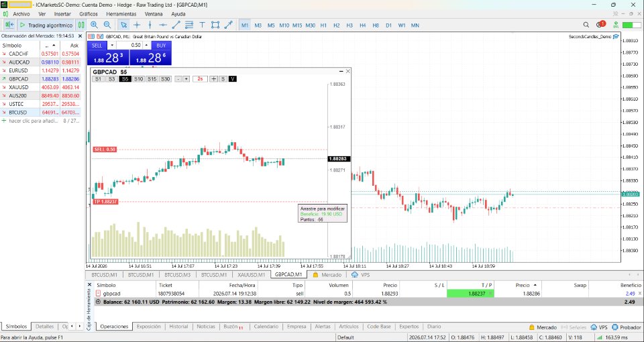Click the lot volume field showing 0.50
Screen dimensions: 644x342
click(129, 45)
